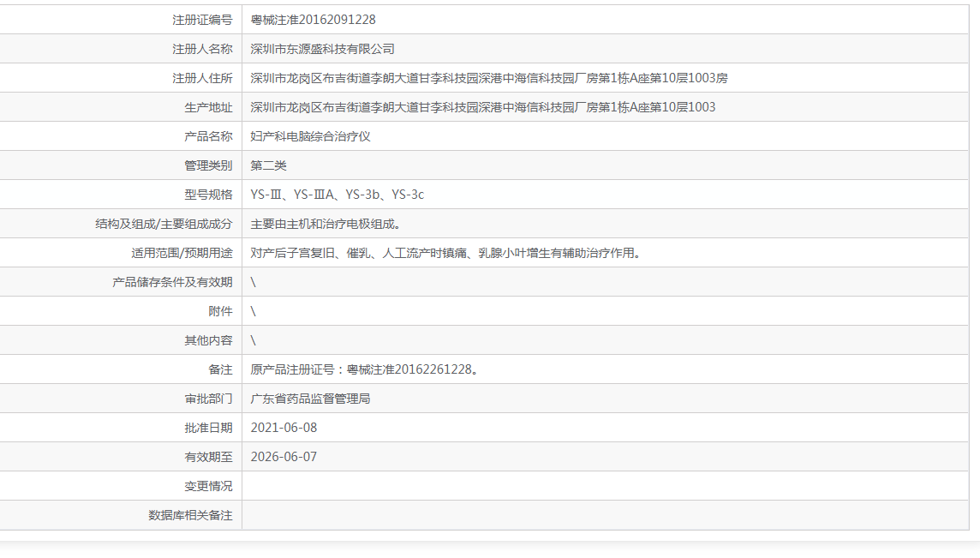Click company name 深圳市东源盛科技有限公司
This screenshot has width=980, height=558.
tap(322, 49)
